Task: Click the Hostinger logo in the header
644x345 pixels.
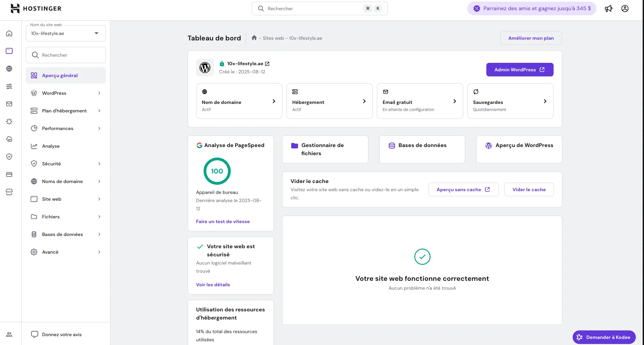Action: 36,8
